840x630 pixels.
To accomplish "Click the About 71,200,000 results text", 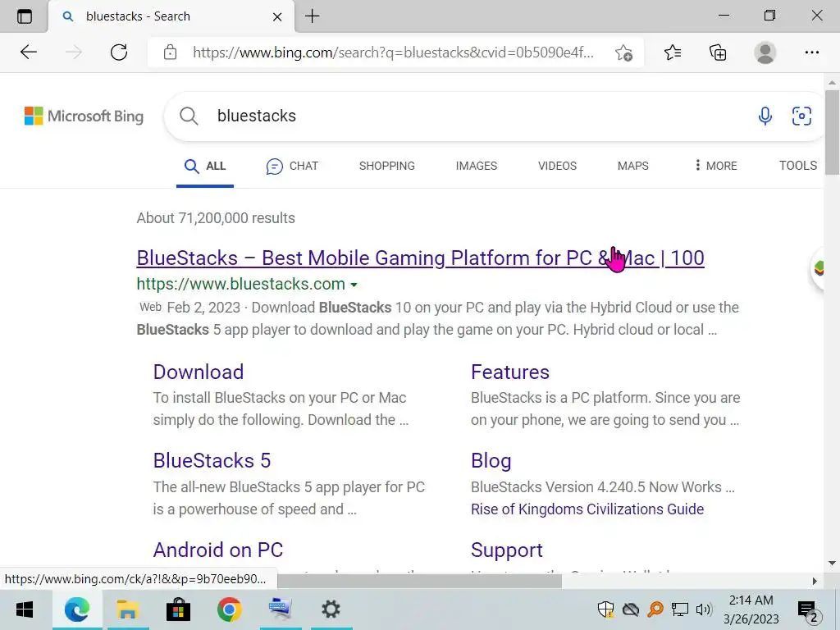I will click(216, 218).
